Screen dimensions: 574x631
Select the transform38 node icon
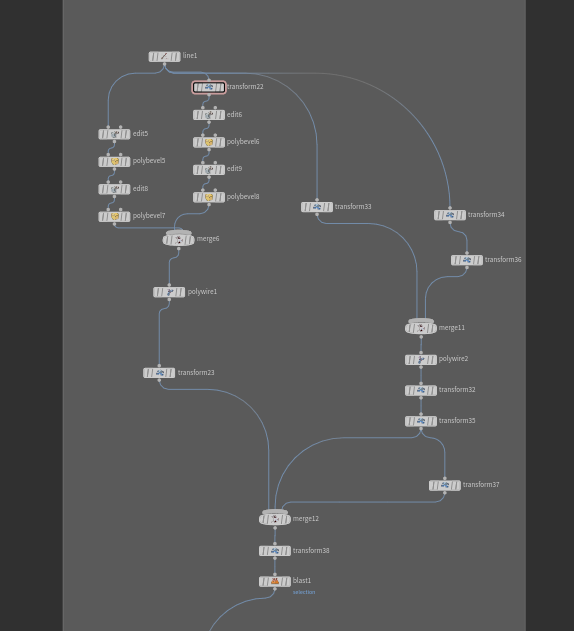click(275, 551)
